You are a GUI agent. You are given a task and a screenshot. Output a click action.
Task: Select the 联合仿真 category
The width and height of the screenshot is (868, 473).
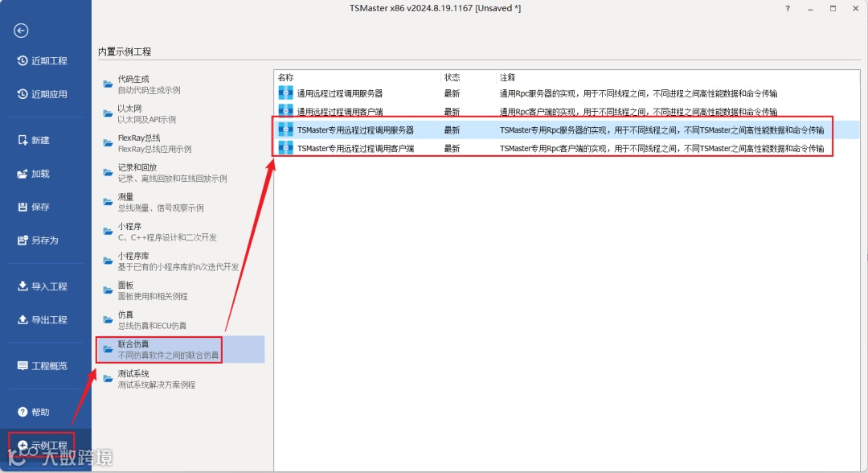coord(181,349)
